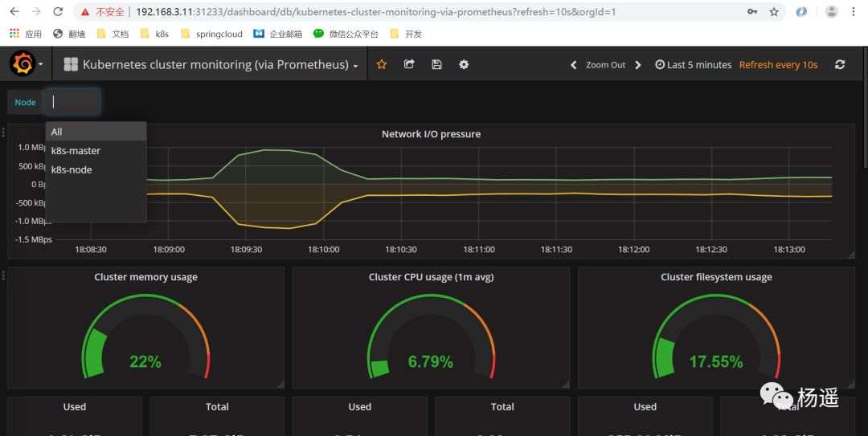Click the 6.79% CPU gauge value
Viewport: 868px width, 436px height.
tap(430, 362)
